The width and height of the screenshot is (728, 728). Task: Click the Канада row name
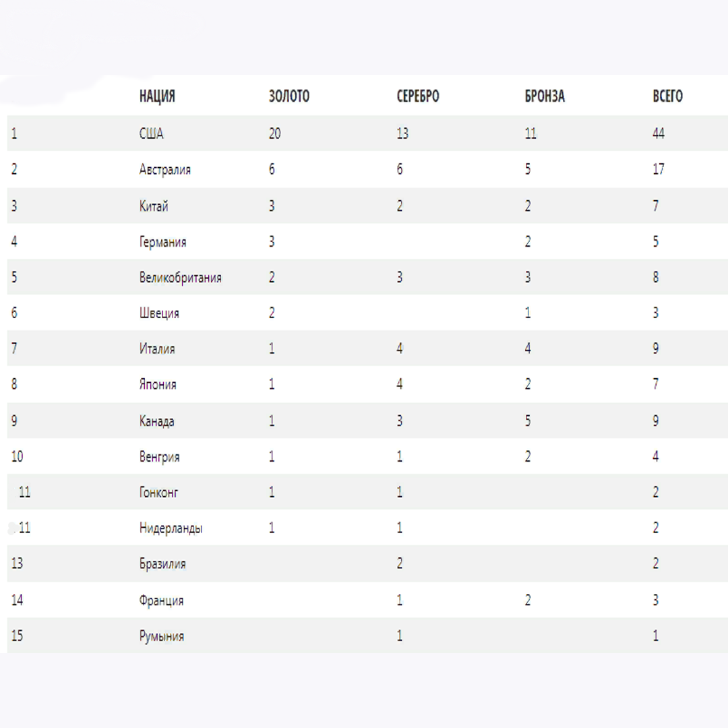(156, 421)
